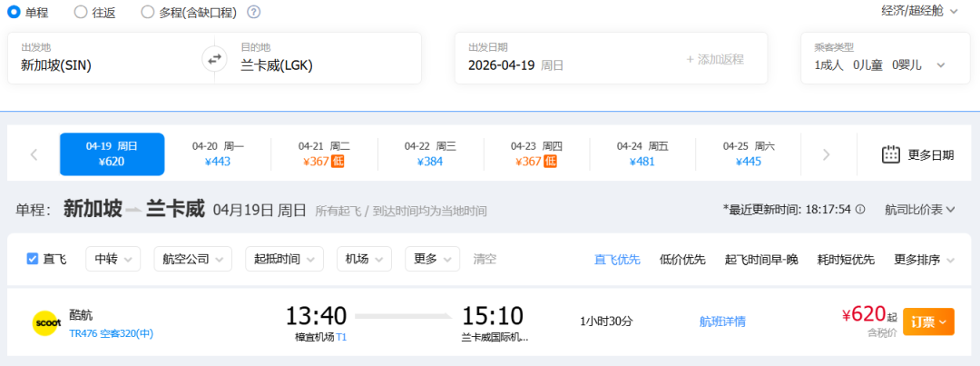Open the flight details (航班详情) link
Screen dimensions: 980x366
click(x=722, y=321)
